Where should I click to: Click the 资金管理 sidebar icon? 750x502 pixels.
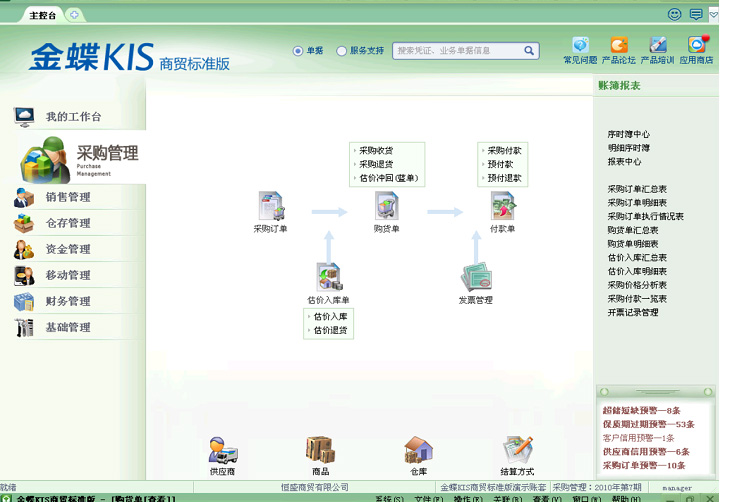[24, 249]
